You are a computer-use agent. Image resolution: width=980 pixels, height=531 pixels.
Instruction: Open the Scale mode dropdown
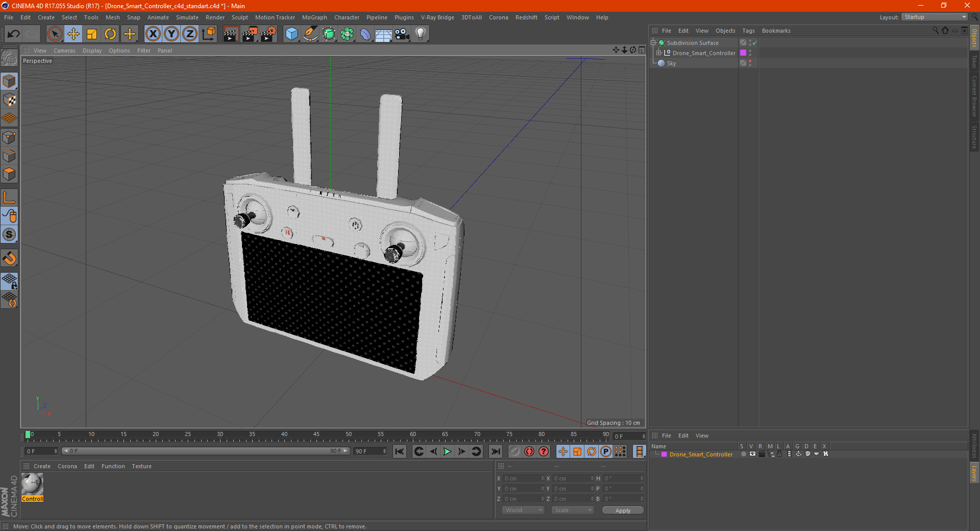572,510
